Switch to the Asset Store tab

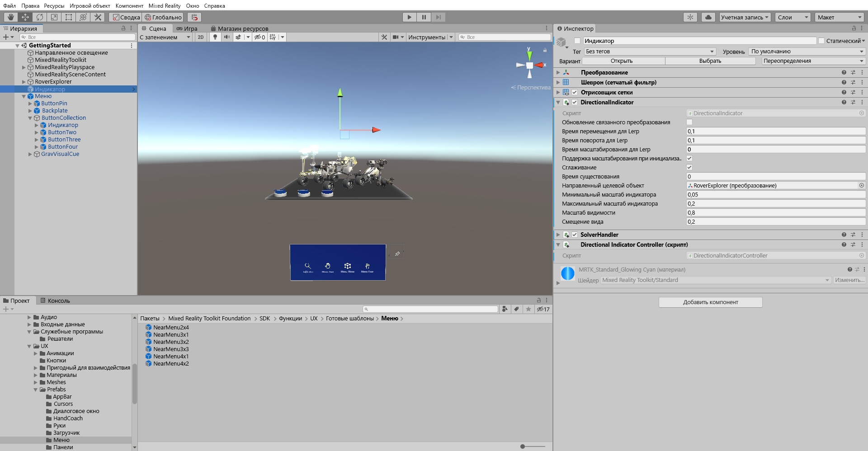tap(240, 28)
